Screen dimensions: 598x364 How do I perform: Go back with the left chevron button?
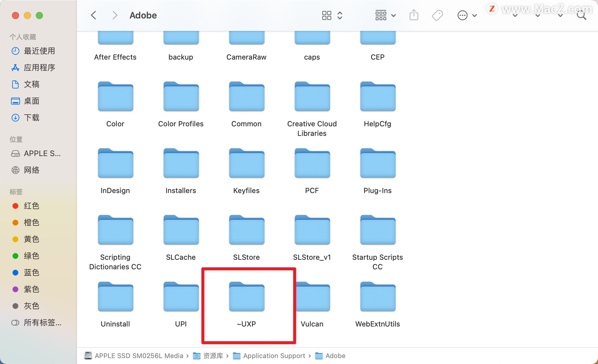[93, 15]
